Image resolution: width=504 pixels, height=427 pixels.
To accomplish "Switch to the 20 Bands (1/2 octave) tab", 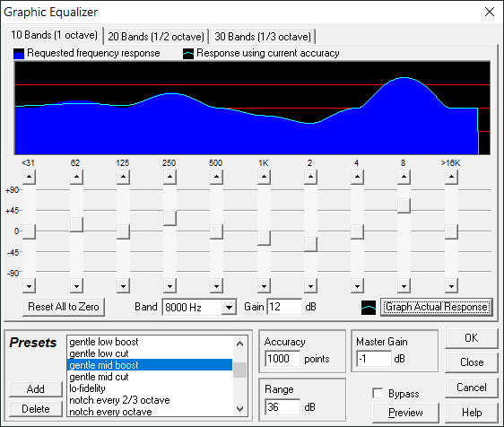I will (156, 37).
